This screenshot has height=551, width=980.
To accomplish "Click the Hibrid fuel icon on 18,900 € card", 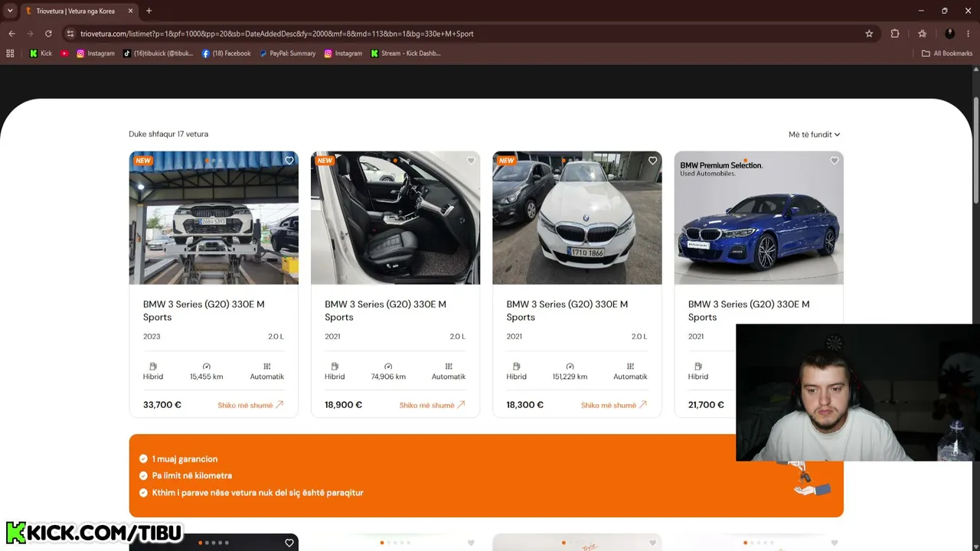I will click(x=335, y=367).
